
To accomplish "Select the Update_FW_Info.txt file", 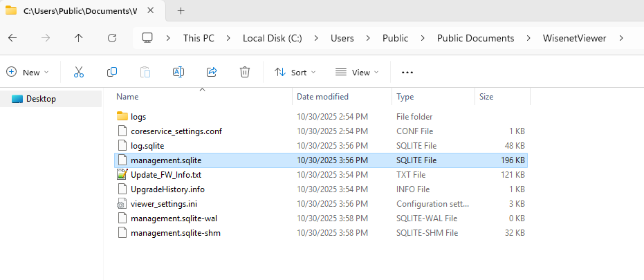I will point(165,174).
